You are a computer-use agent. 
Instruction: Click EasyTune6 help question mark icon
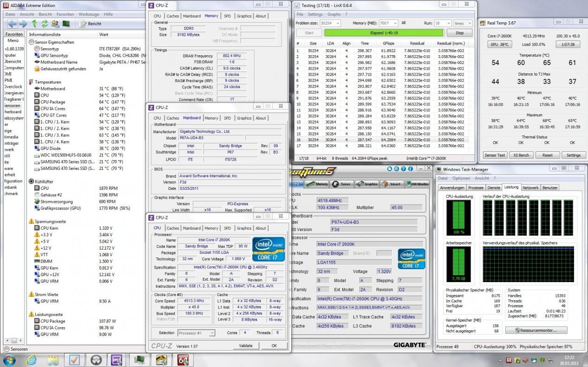coord(404,169)
